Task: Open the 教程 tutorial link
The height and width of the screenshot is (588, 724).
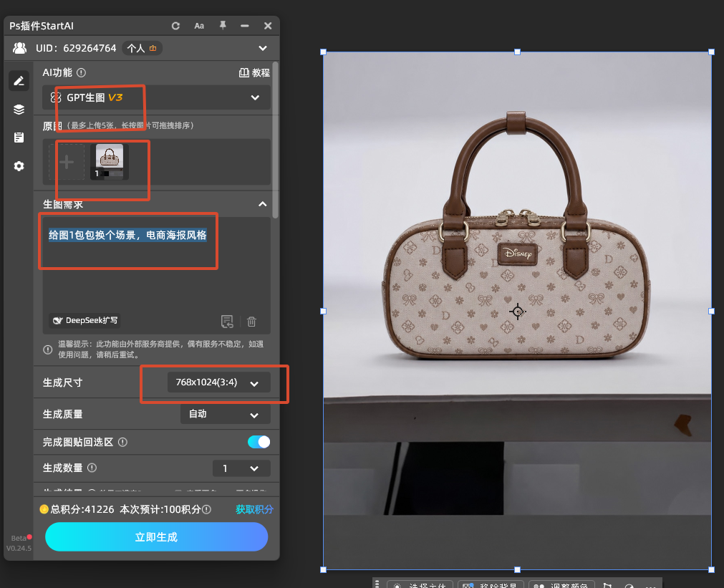Action: pyautogui.click(x=254, y=72)
